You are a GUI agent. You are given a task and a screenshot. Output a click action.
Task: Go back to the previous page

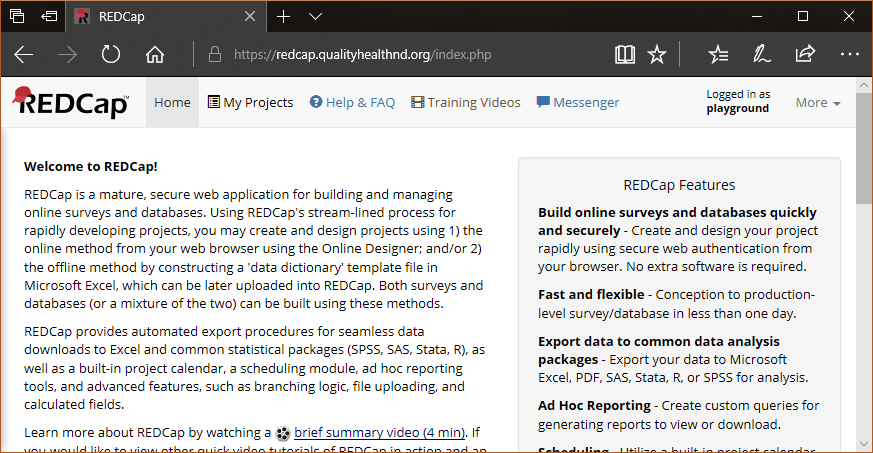[x=23, y=55]
